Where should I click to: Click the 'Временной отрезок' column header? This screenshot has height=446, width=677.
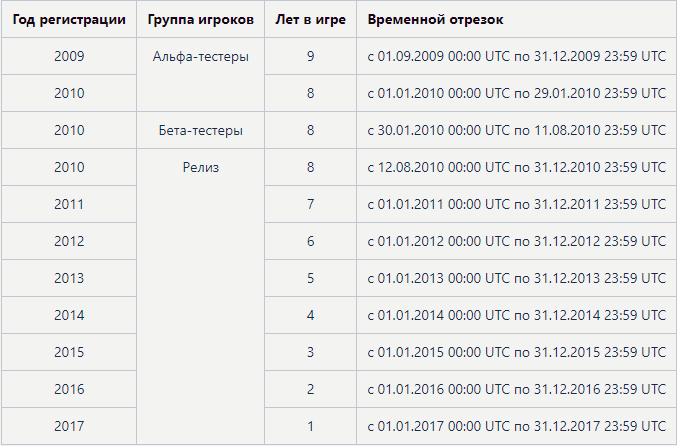(435, 20)
